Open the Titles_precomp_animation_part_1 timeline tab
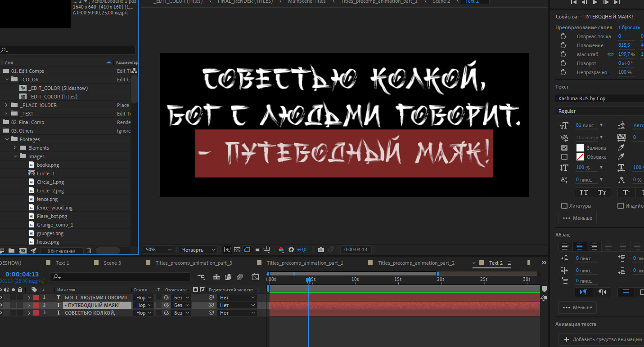The width and height of the screenshot is (644, 347). (x=305, y=263)
